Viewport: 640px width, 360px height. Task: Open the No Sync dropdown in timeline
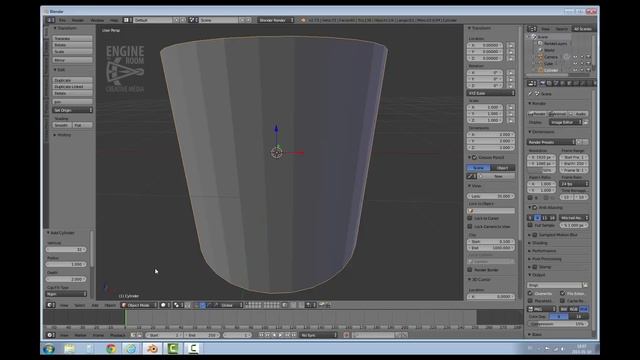318,335
